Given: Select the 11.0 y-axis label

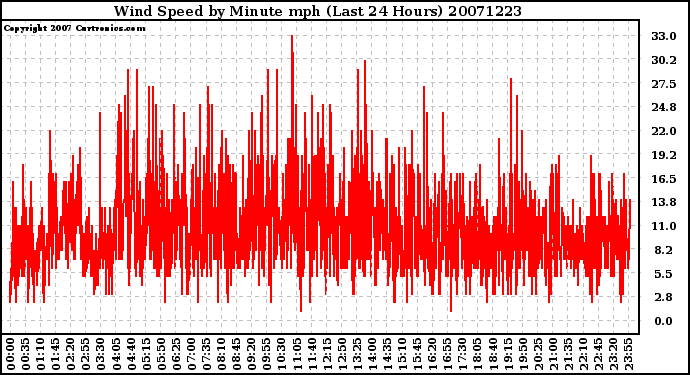Looking at the screenshot, I should [664, 226].
